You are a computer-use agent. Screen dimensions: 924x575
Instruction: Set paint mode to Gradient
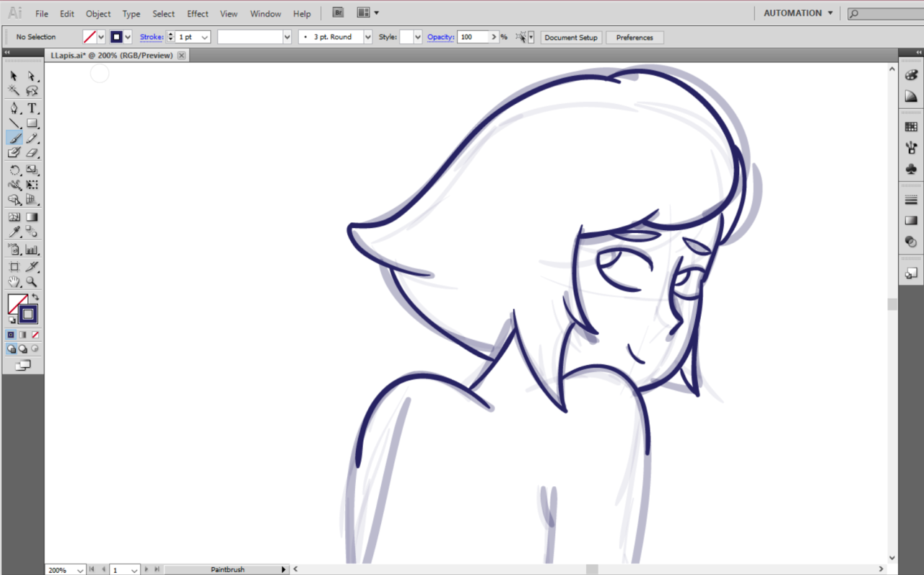click(23, 335)
